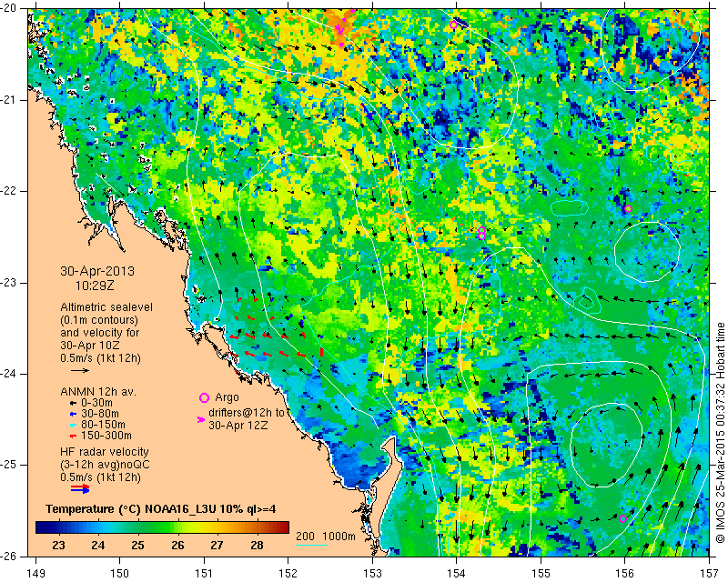Click the longitude axis label 156
This screenshot has width=728, height=582.
625,573
